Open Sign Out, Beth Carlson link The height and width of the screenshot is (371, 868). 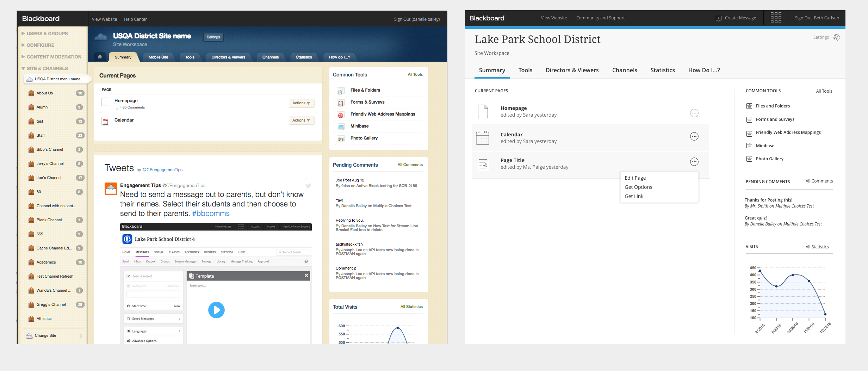pyautogui.click(x=817, y=18)
